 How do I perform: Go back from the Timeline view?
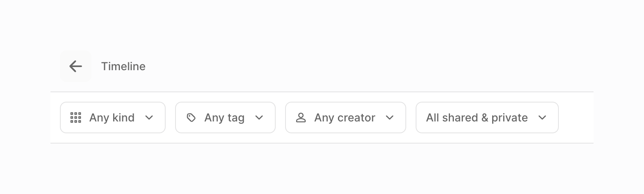point(76,66)
